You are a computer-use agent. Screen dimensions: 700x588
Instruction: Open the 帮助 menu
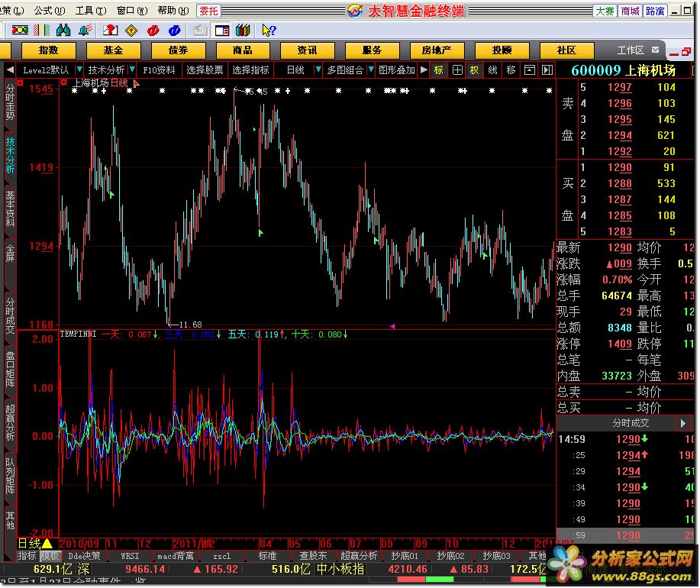coord(173,10)
